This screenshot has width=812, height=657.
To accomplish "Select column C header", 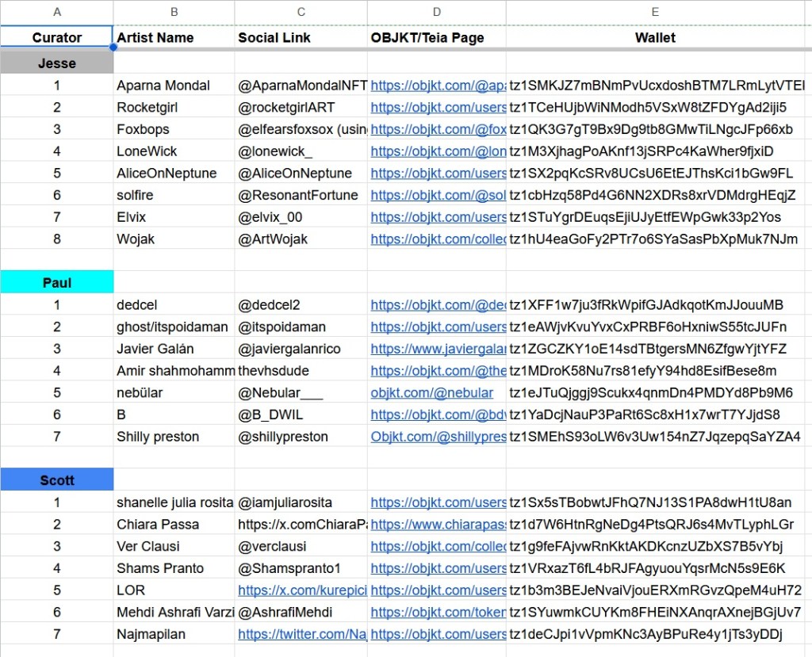I will (301, 12).
